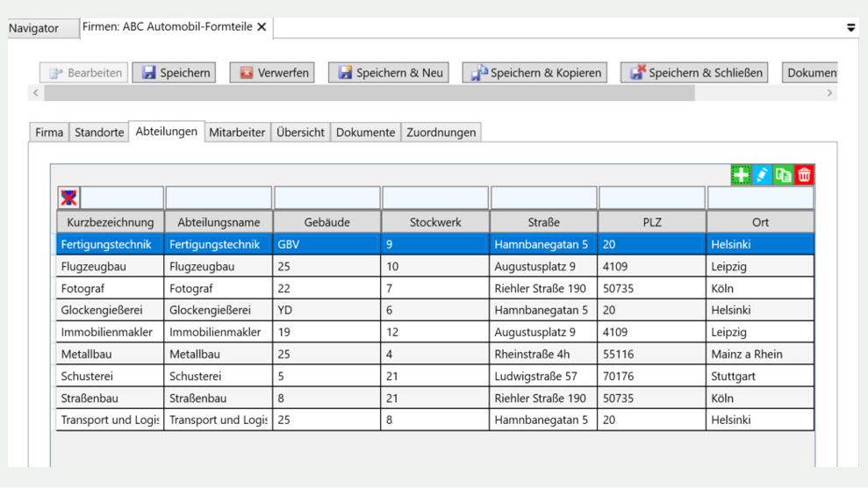
Task: Select Transport und Logis in Kurzbezeichnung column
Action: click(111, 420)
